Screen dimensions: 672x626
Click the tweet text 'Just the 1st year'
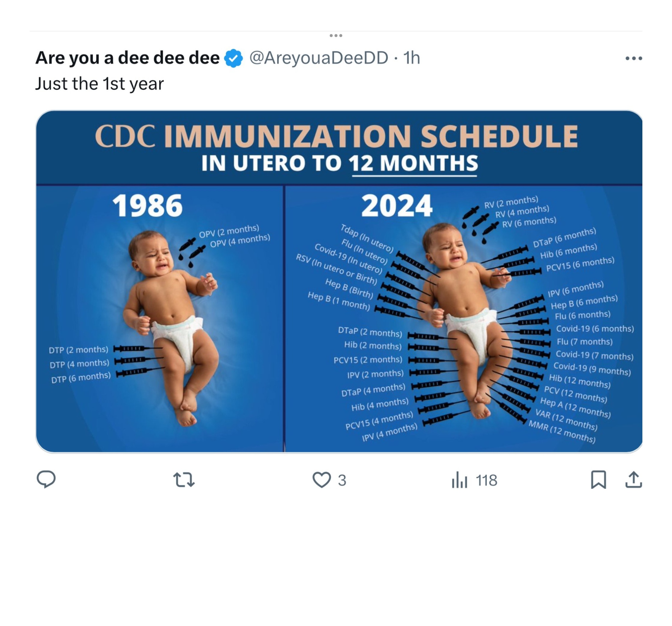click(x=99, y=83)
